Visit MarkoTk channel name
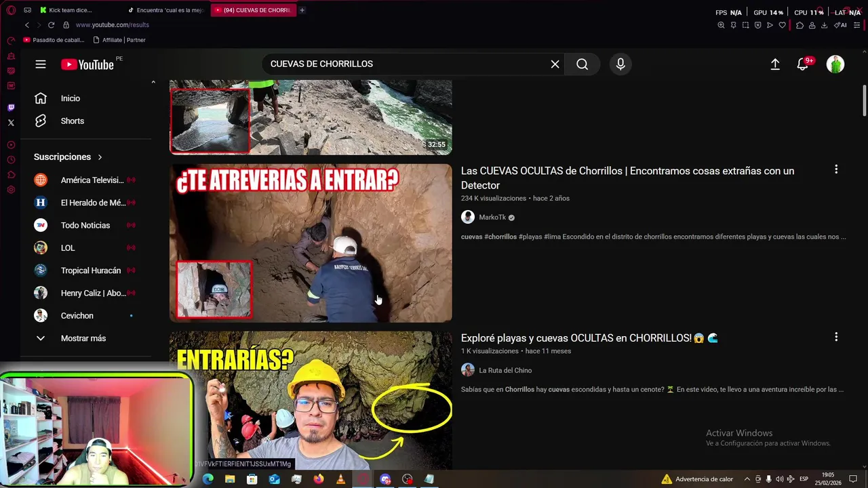The height and width of the screenshot is (488, 868). 492,217
